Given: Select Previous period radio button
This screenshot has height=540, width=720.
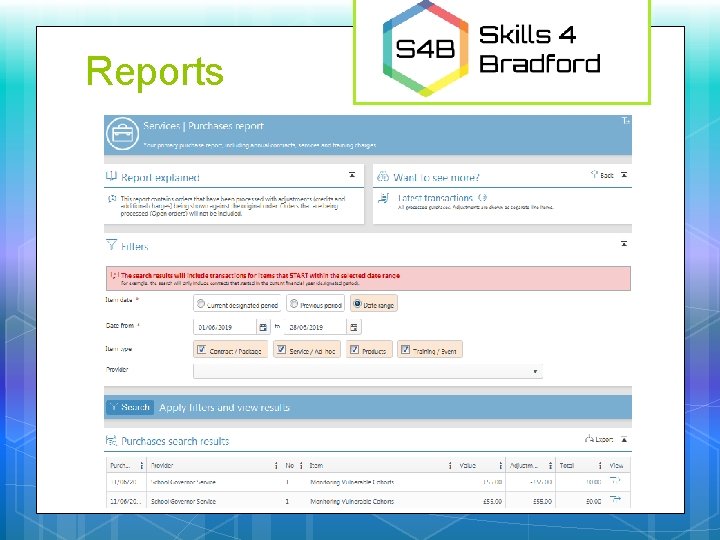Looking at the screenshot, I should [x=294, y=304].
